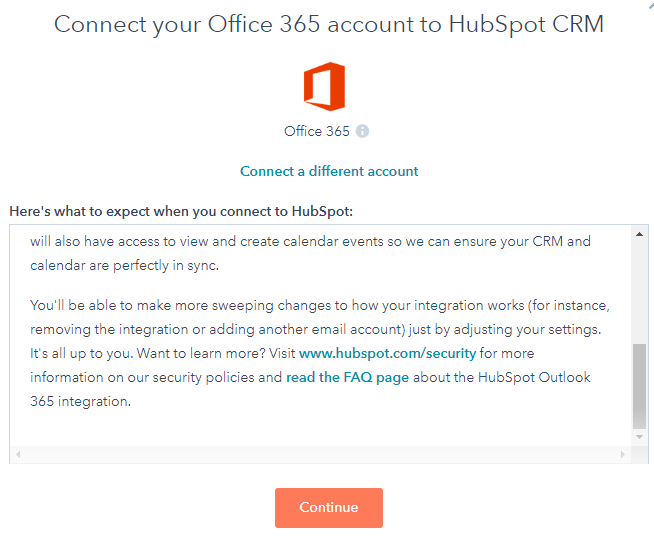The height and width of the screenshot is (540, 654).
Task: Choose Connect a different account
Action: coord(329,171)
